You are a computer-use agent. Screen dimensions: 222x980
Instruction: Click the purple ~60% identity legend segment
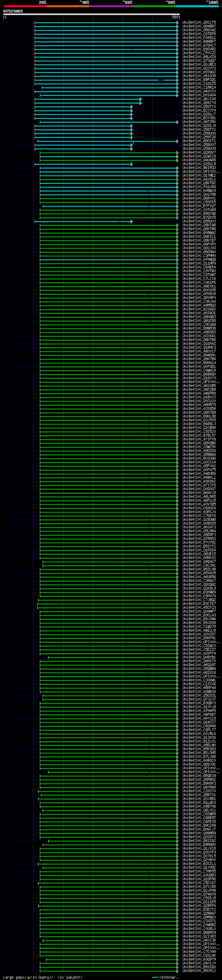click(x=111, y=7)
